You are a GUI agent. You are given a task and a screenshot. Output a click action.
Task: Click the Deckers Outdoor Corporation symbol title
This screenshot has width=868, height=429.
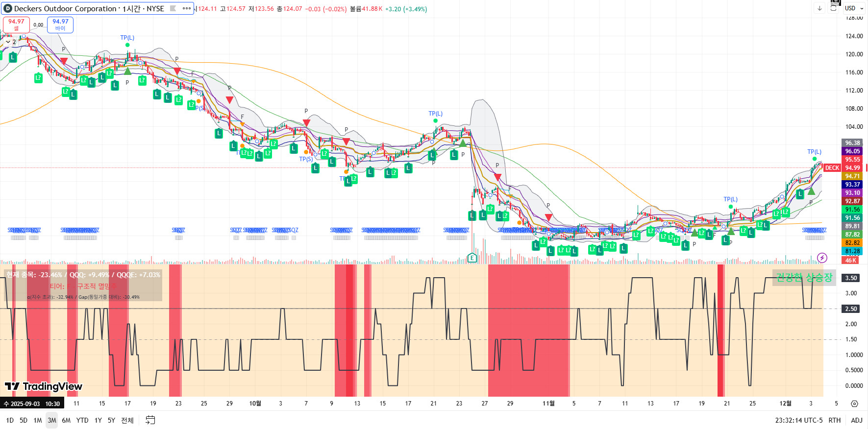pos(65,9)
